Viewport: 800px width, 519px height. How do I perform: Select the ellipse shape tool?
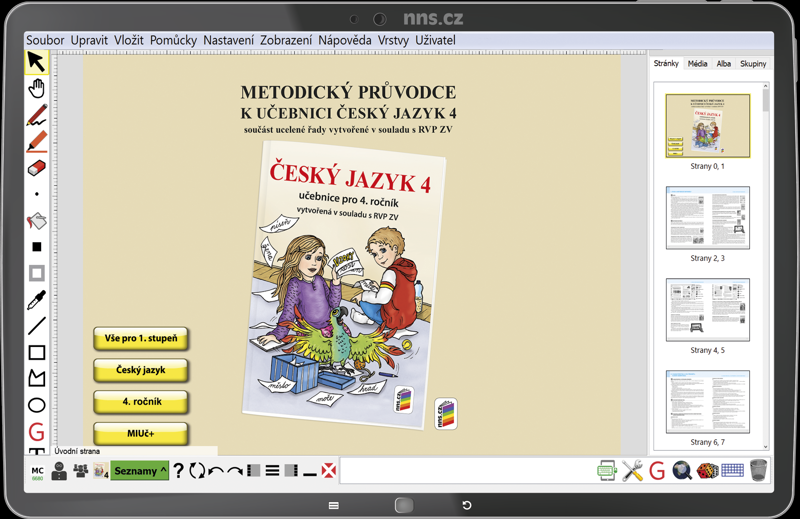pyautogui.click(x=37, y=405)
